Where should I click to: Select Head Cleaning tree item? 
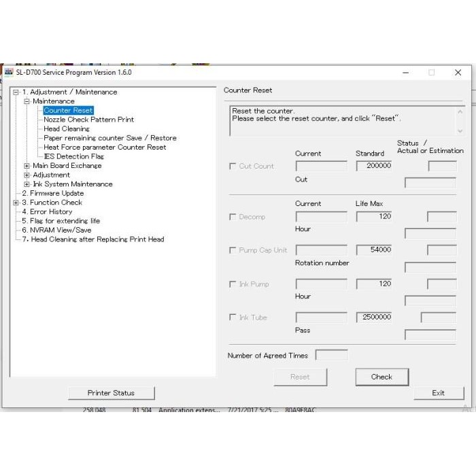(x=67, y=129)
